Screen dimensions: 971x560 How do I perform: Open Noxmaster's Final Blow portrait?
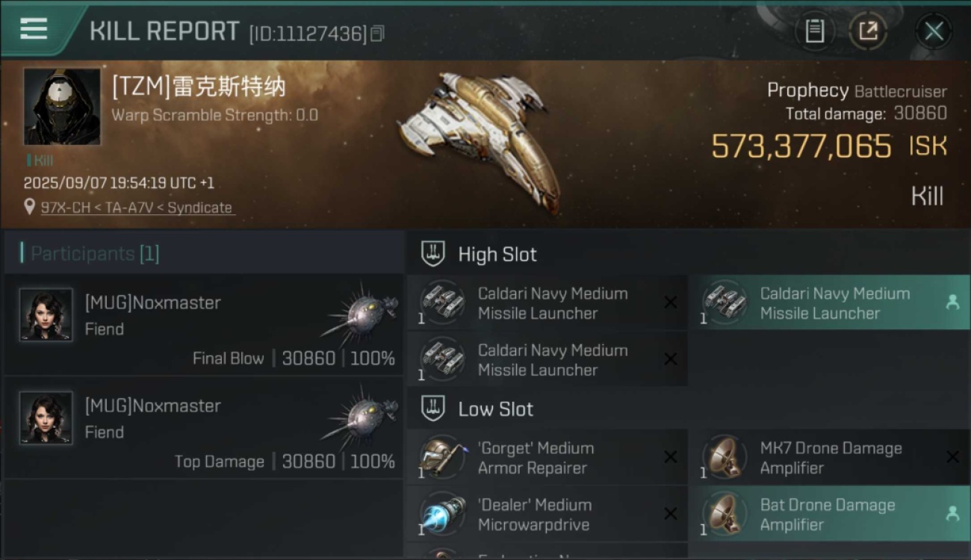46,315
